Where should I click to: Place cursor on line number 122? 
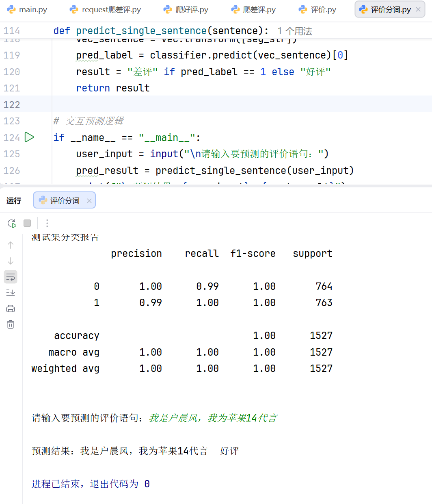coord(11,104)
